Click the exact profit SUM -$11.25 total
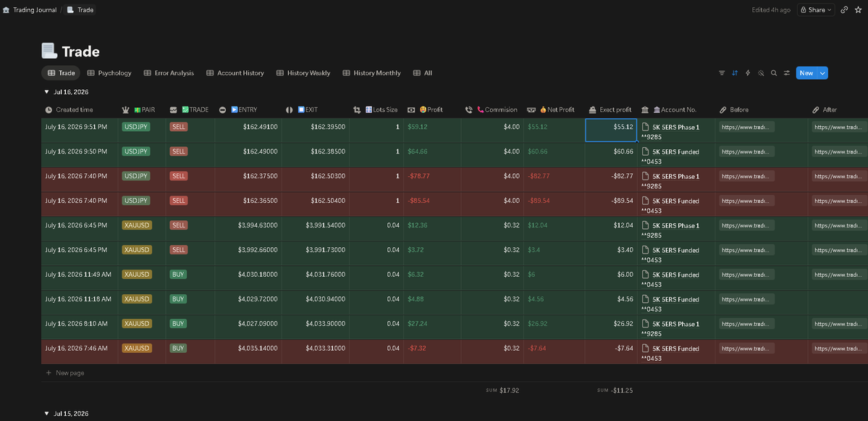 [615, 390]
